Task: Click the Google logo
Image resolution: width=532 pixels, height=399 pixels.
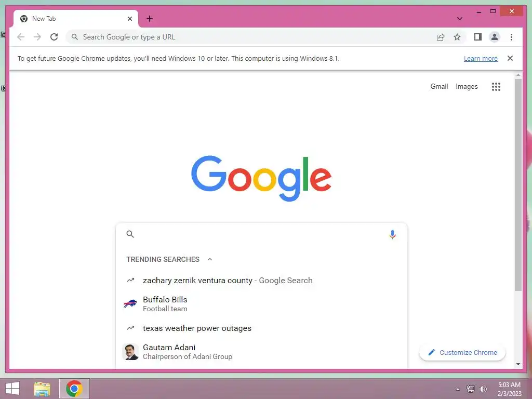Action: 261,178
